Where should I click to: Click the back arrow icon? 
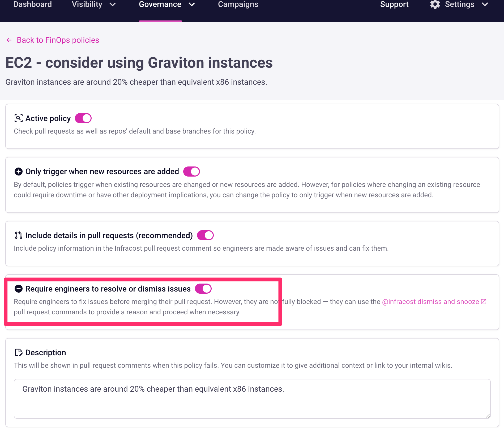tap(9, 40)
